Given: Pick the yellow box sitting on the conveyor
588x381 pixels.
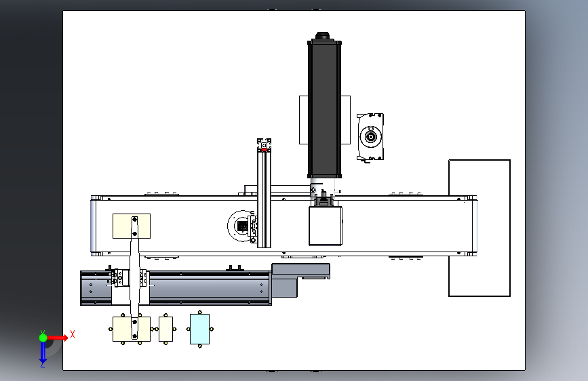Looking at the screenshot, I should 123,226.
